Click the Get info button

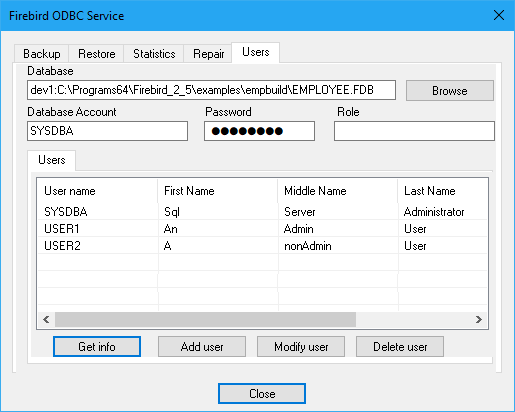coord(97,347)
